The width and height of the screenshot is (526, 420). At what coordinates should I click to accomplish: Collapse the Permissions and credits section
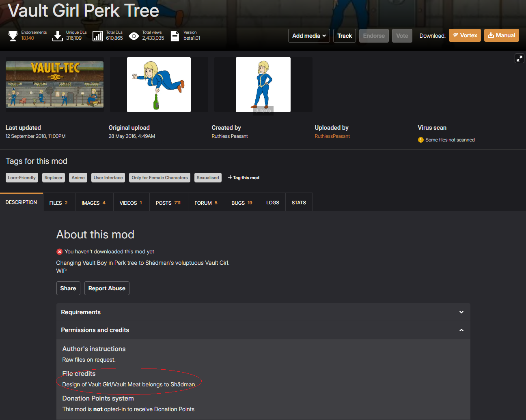point(263,330)
